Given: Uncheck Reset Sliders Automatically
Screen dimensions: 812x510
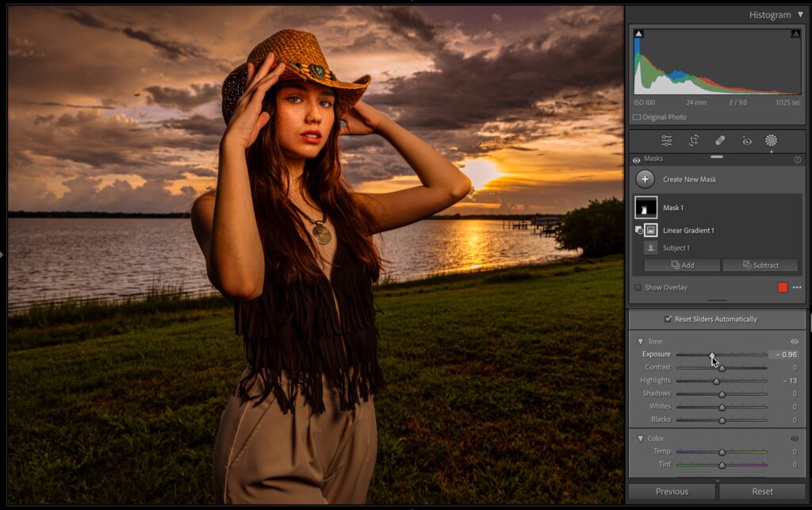Looking at the screenshot, I should (668, 319).
